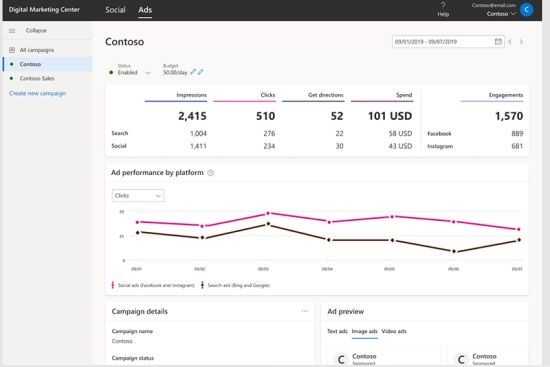The height and width of the screenshot is (367, 550).
Task: Go to next date range arrow
Action: (x=521, y=41)
